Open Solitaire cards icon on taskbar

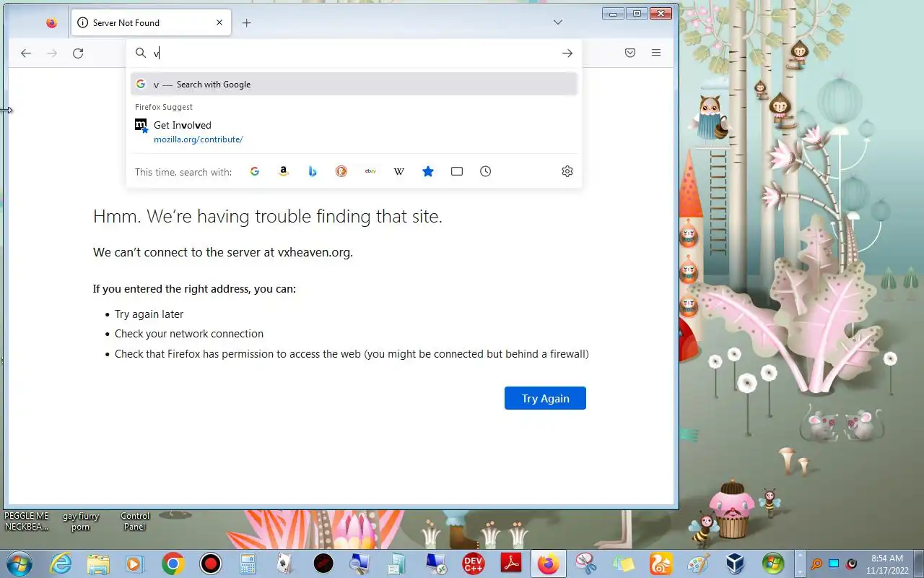click(x=286, y=564)
